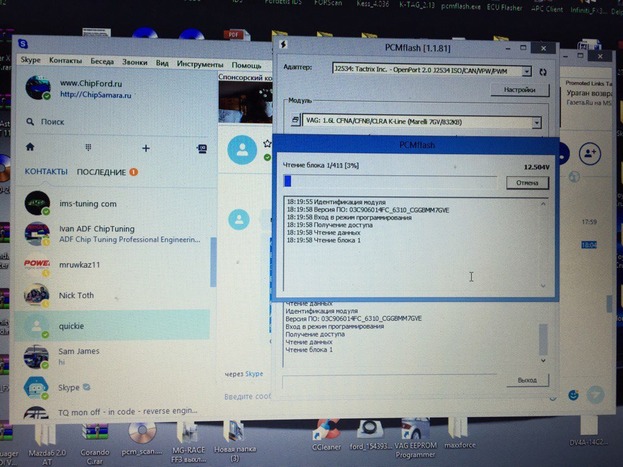Click the Выход button
Image resolution: width=623 pixels, height=467 pixels.
526,380
